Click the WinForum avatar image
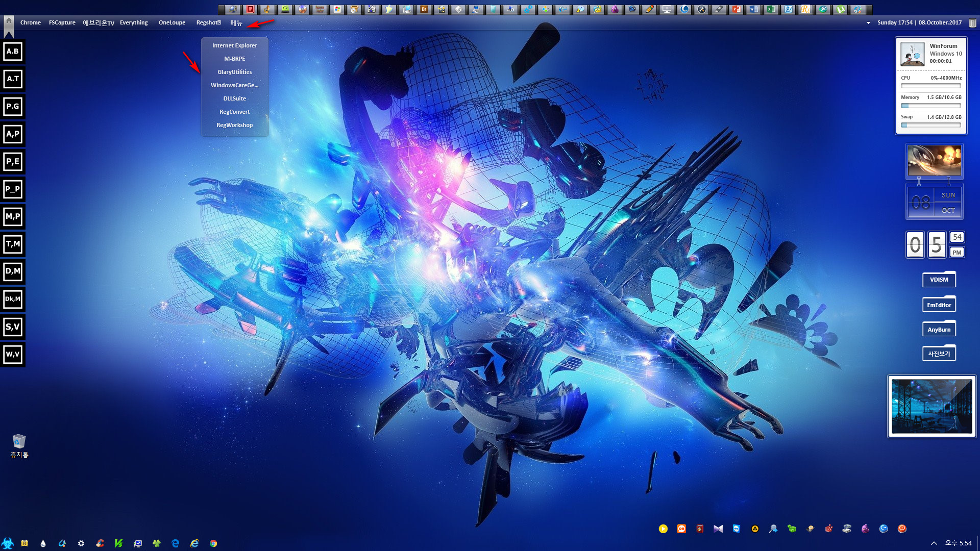 [913, 54]
